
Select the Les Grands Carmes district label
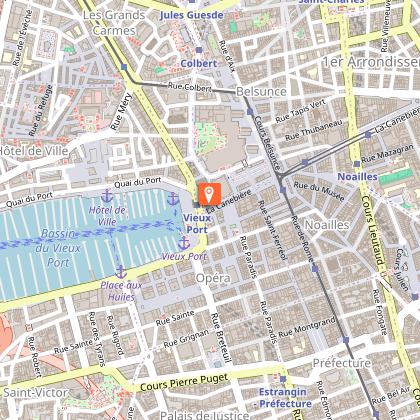click(x=114, y=23)
